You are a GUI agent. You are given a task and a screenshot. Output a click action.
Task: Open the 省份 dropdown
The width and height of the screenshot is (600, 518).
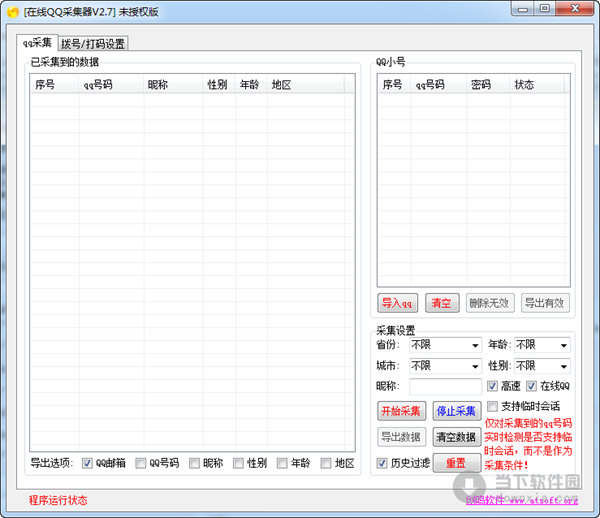click(445, 345)
